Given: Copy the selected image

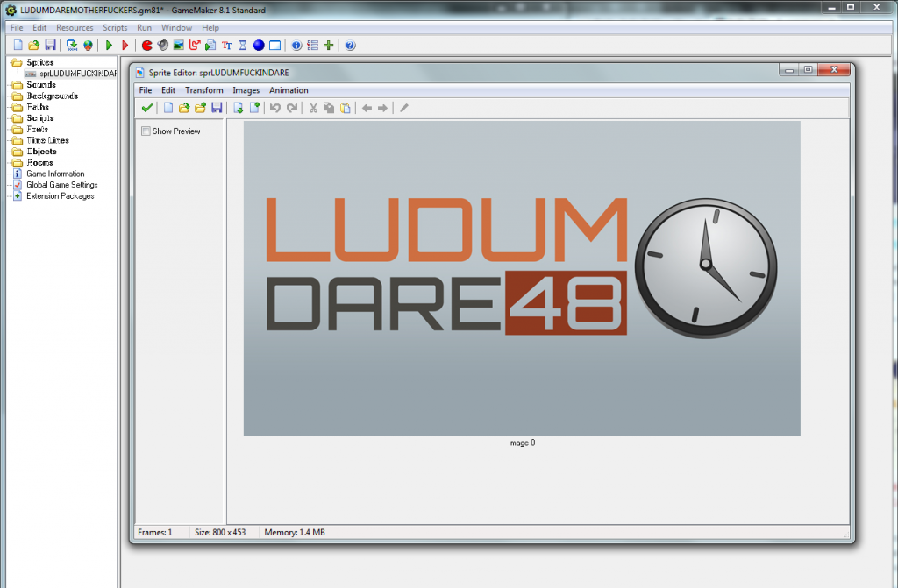Looking at the screenshot, I should point(329,108).
